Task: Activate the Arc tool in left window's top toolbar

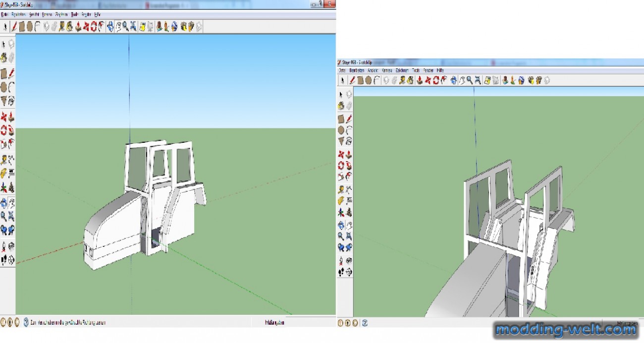Action: click(38, 26)
